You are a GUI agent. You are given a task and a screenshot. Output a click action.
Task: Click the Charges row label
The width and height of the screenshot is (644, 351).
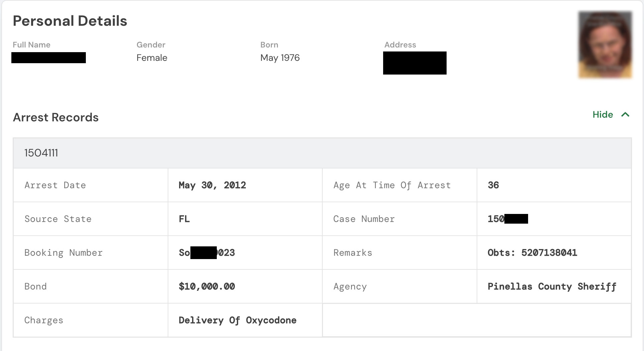[x=43, y=320]
